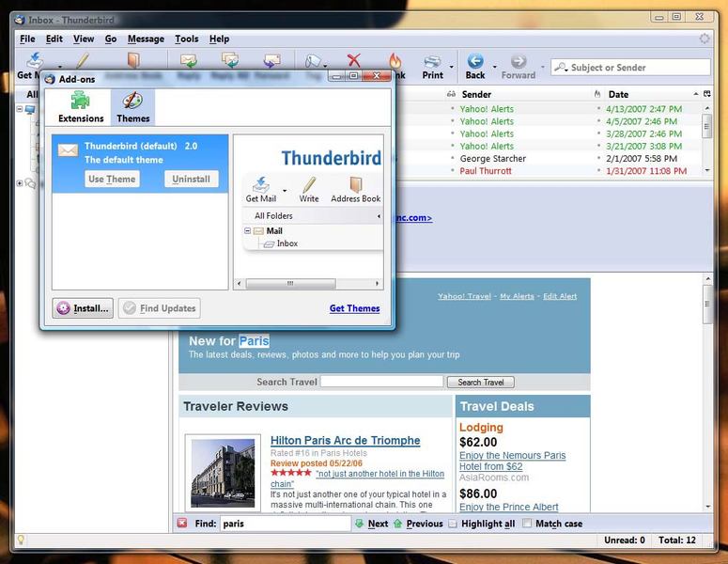Open the Tag dropdown arrow
Screen dimensions: 728x564
[325, 67]
